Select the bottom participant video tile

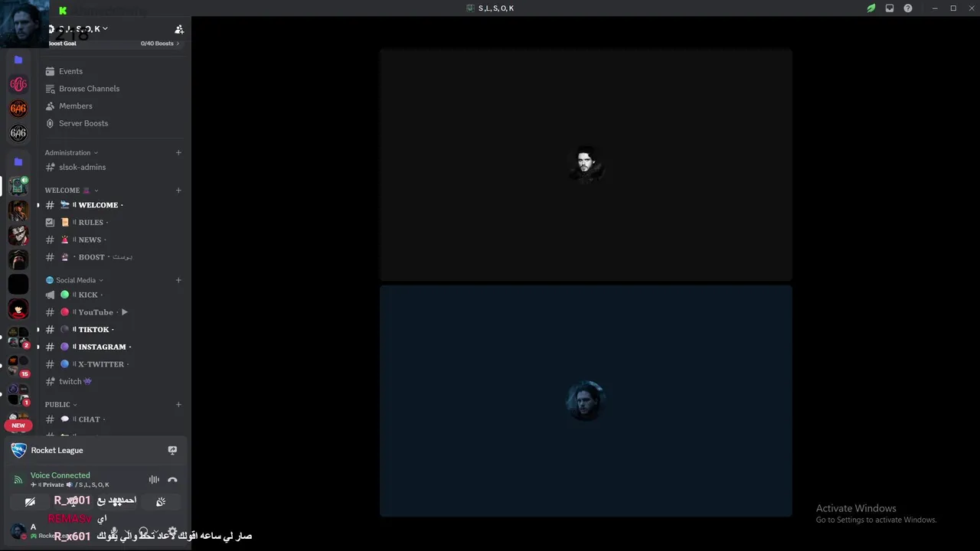[x=586, y=401]
